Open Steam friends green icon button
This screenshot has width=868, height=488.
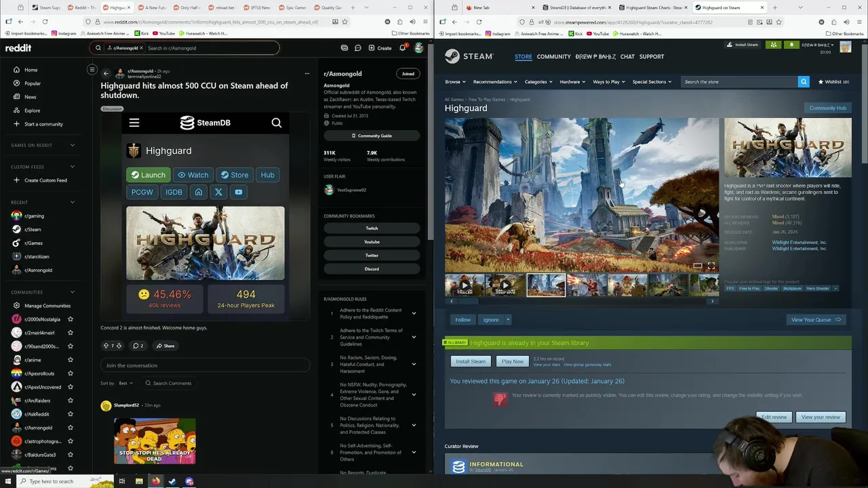point(773,45)
